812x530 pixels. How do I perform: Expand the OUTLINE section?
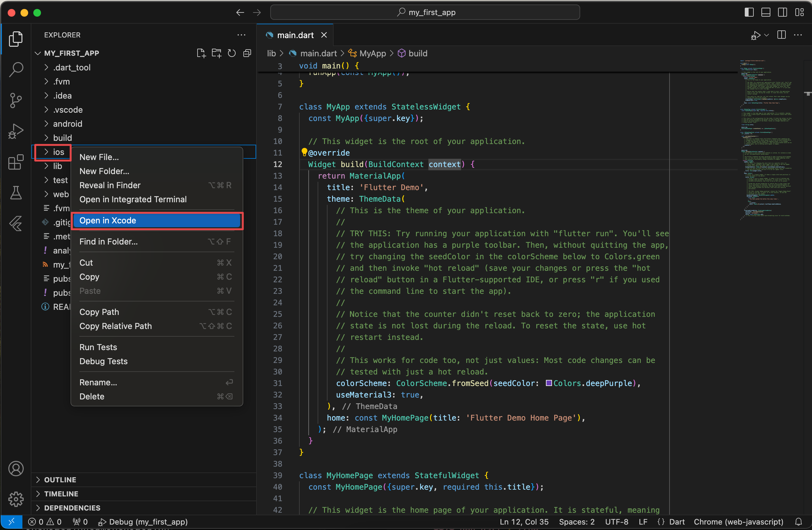(x=143, y=479)
